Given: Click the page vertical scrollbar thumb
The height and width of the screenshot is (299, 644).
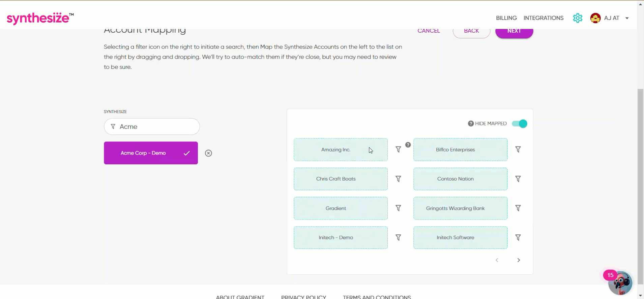Looking at the screenshot, I should pos(640,187).
